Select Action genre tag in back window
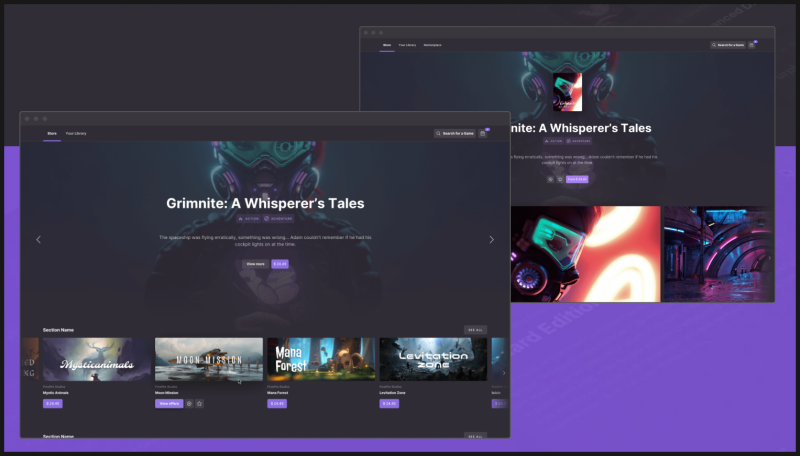The height and width of the screenshot is (456, 800). pyautogui.click(x=554, y=141)
